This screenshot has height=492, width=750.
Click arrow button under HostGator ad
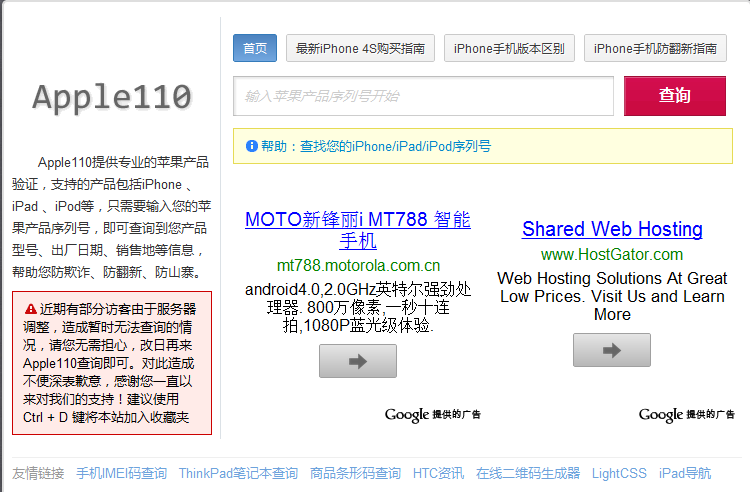coord(612,350)
